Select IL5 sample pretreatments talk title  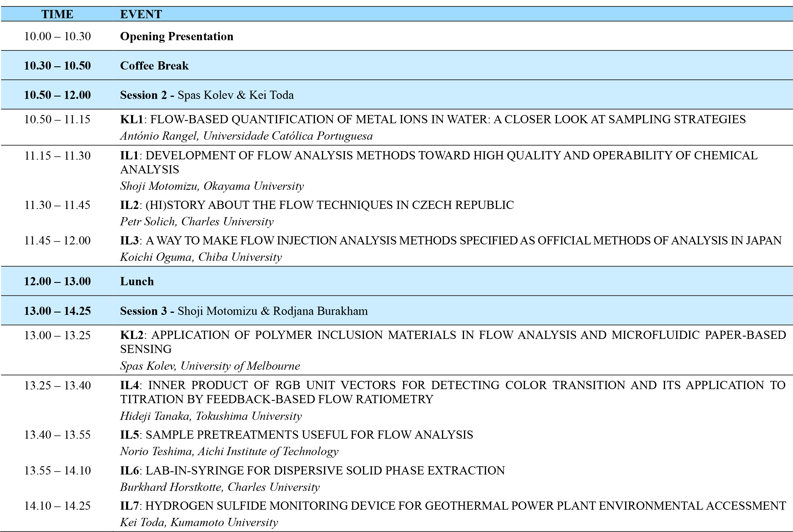296,435
